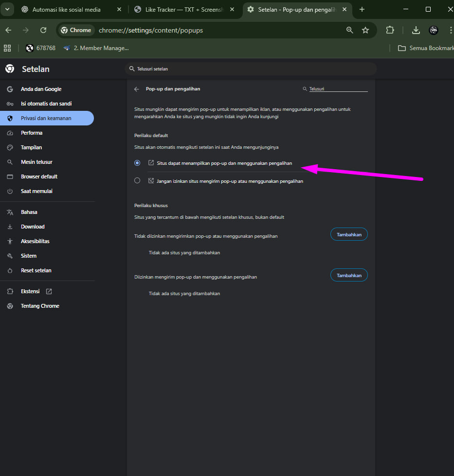Open Performa in the settings sidebar
Image resolution: width=454 pixels, height=476 pixels.
pyautogui.click(x=32, y=133)
